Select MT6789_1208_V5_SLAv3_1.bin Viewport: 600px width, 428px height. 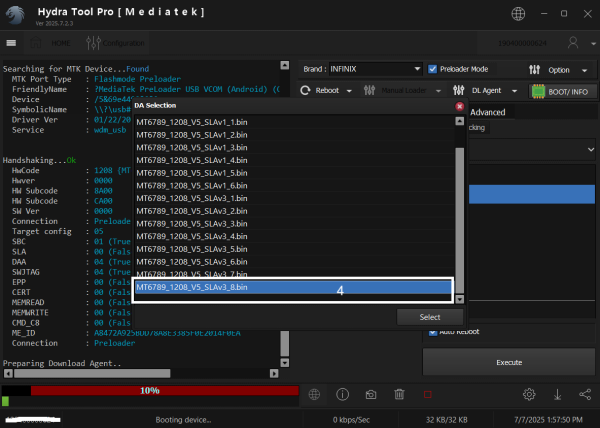tap(295, 198)
